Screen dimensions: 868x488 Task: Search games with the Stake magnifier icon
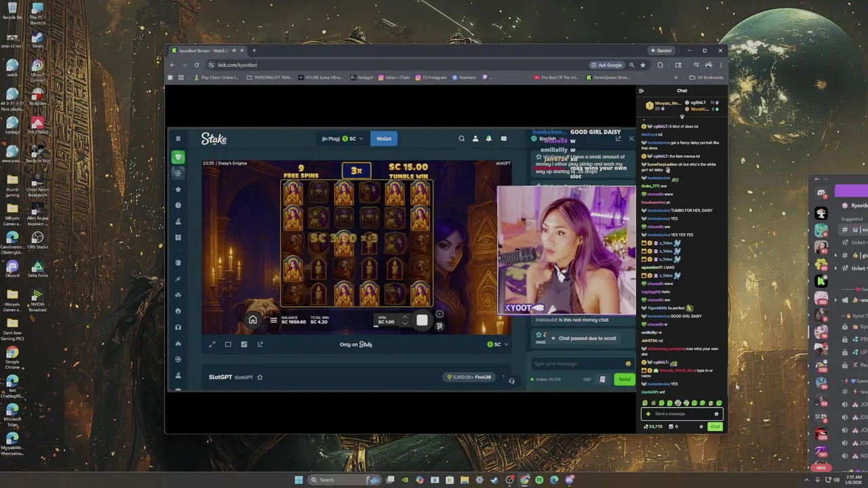pos(462,139)
